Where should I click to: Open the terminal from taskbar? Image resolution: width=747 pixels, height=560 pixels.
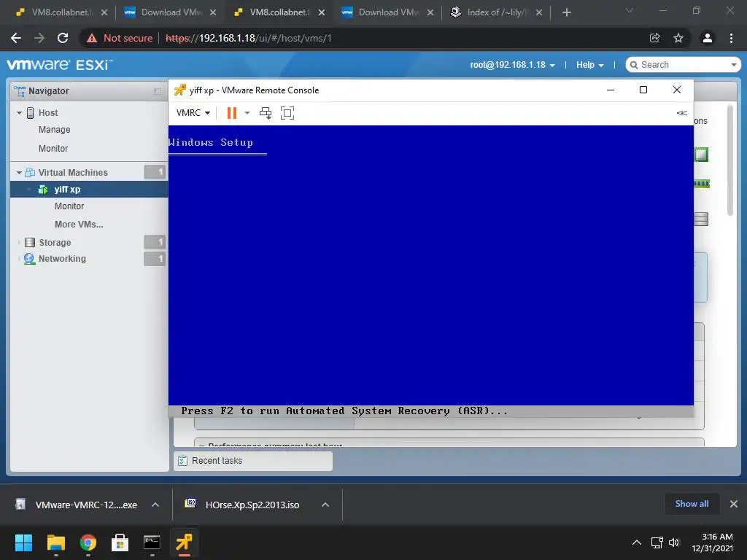point(152,542)
